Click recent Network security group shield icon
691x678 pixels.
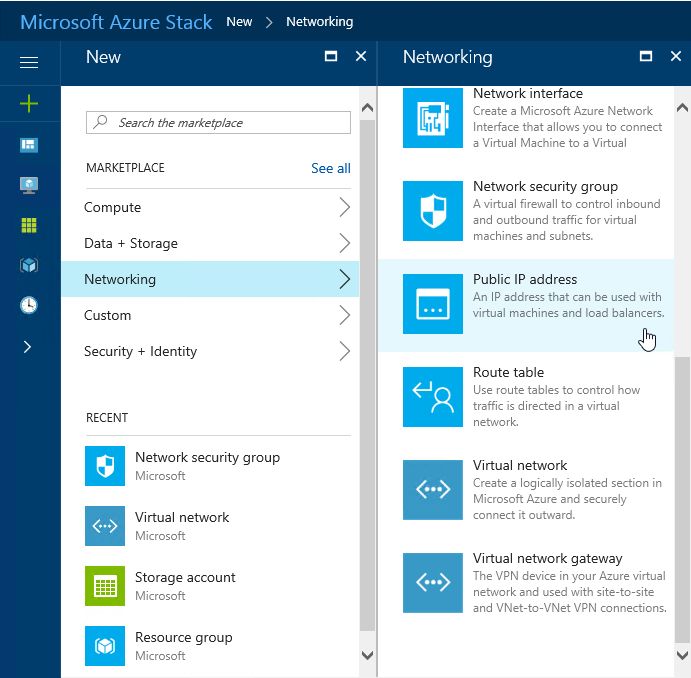pos(105,466)
